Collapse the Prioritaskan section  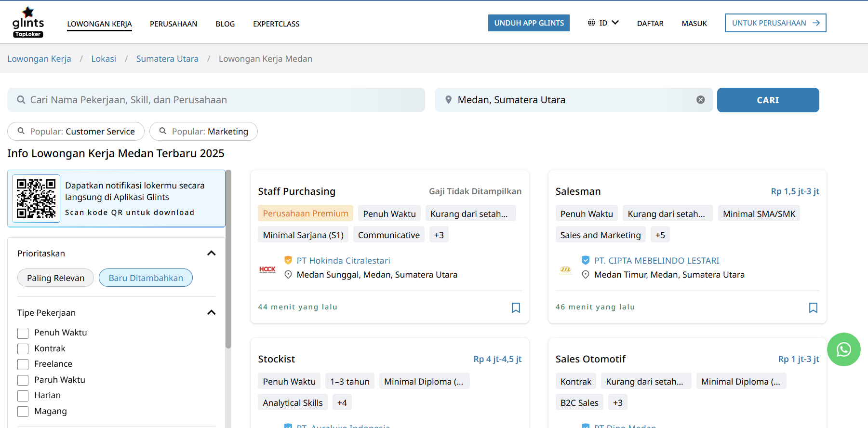(x=211, y=253)
